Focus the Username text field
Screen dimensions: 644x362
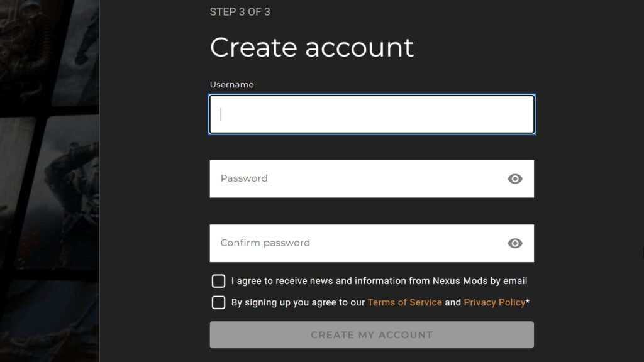point(372,114)
